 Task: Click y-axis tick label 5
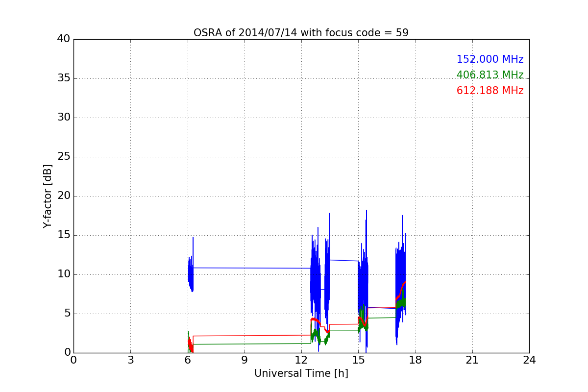[67, 314]
